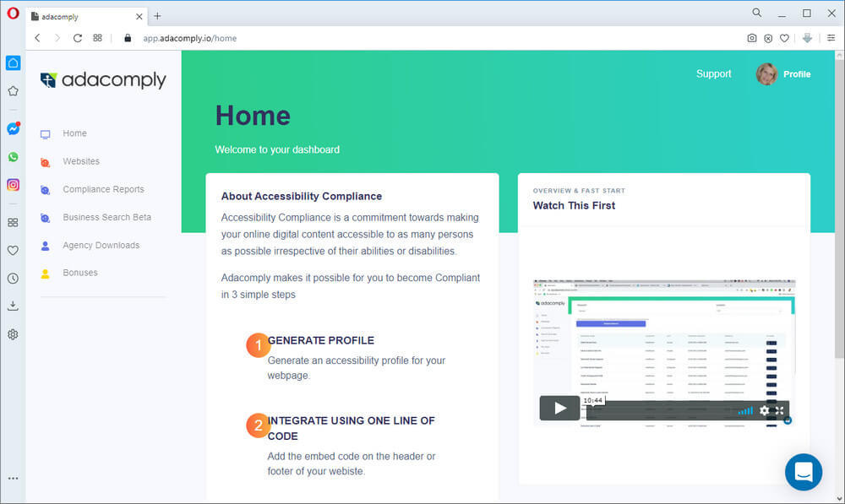Open Facebook Messenger in the sidebar
The height and width of the screenshot is (504, 845).
(x=13, y=128)
